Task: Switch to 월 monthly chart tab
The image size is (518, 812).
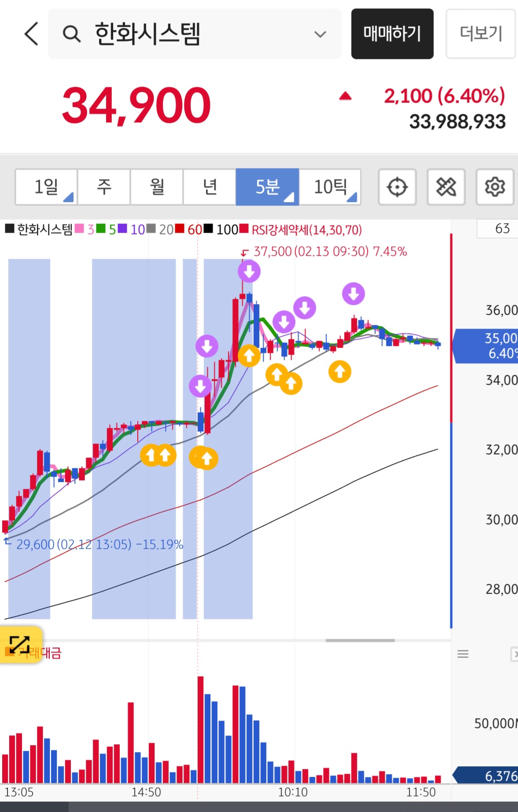Action: coord(157,187)
